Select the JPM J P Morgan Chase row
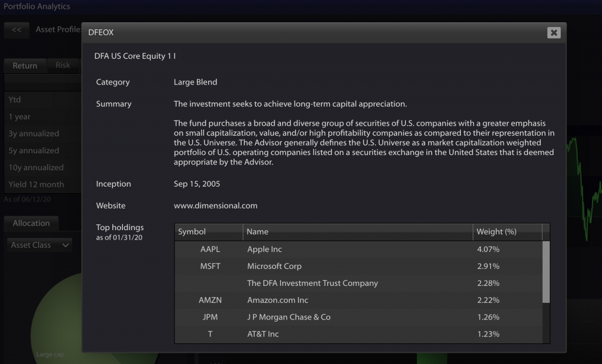Screen dimensions: 602x364 [359, 317]
